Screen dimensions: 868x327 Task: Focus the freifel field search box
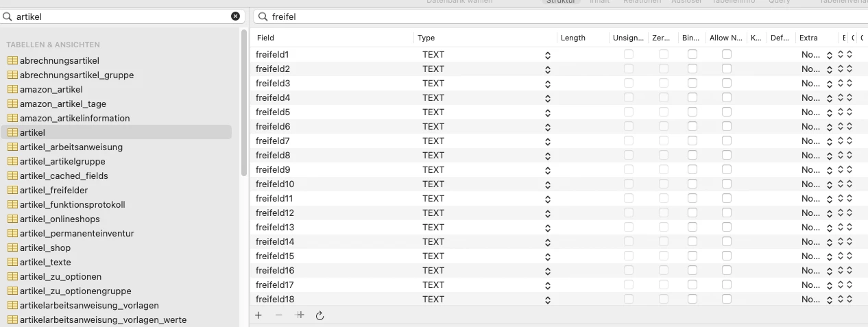tap(560, 16)
